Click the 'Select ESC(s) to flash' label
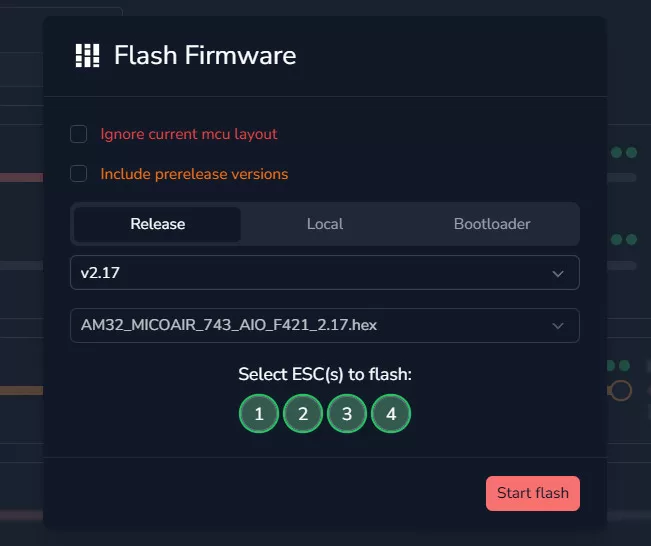 pos(325,375)
